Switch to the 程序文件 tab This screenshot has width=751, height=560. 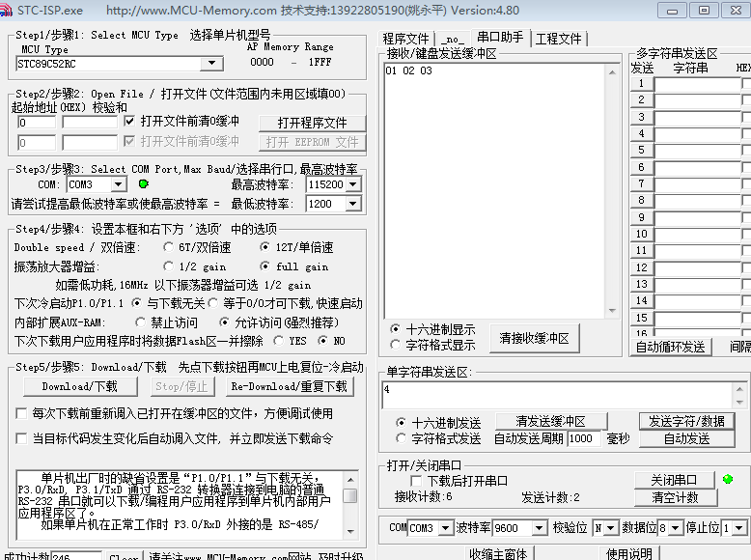[405, 39]
